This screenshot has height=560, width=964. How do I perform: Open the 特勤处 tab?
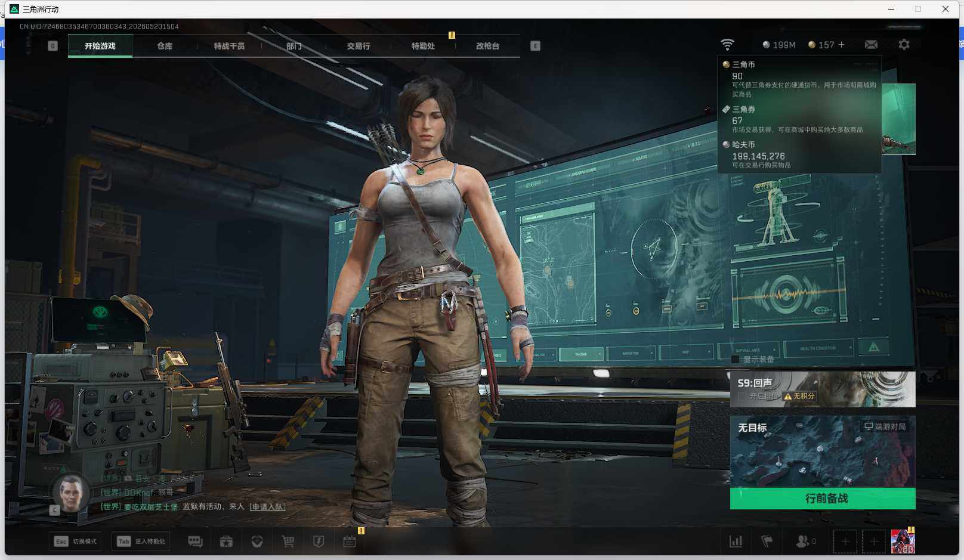423,46
